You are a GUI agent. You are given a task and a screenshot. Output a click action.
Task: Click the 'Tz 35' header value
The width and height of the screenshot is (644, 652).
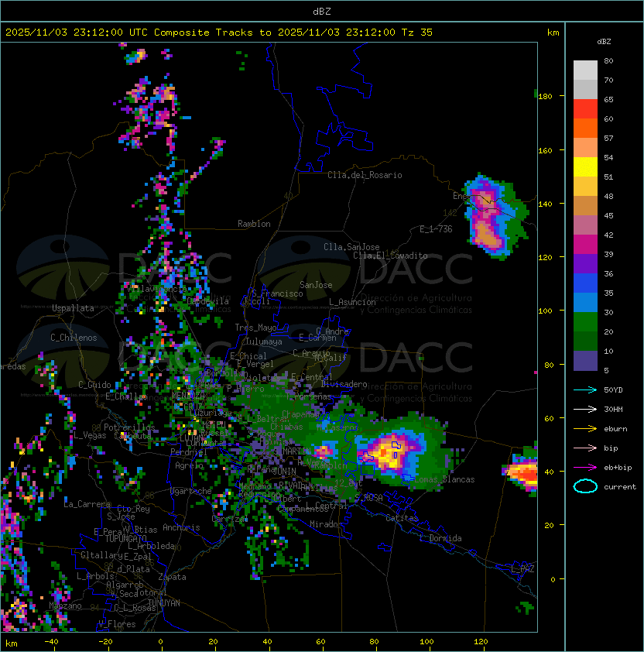417,33
